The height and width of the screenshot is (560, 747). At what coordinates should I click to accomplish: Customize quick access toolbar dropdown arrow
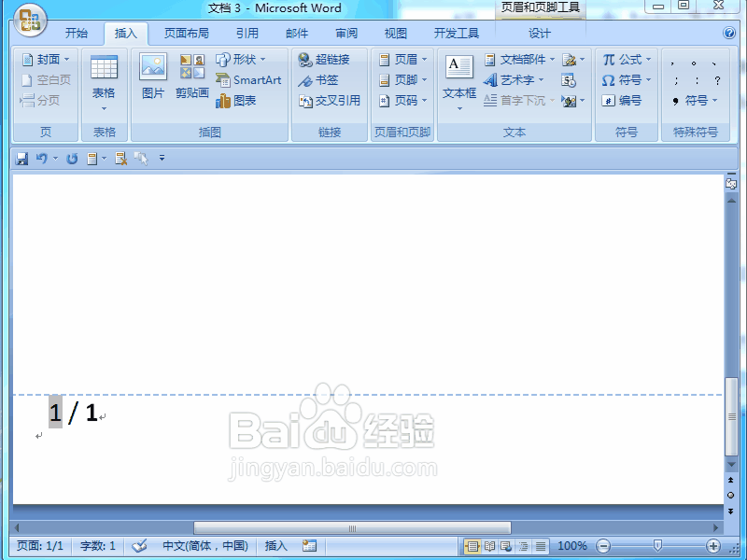[x=162, y=158]
